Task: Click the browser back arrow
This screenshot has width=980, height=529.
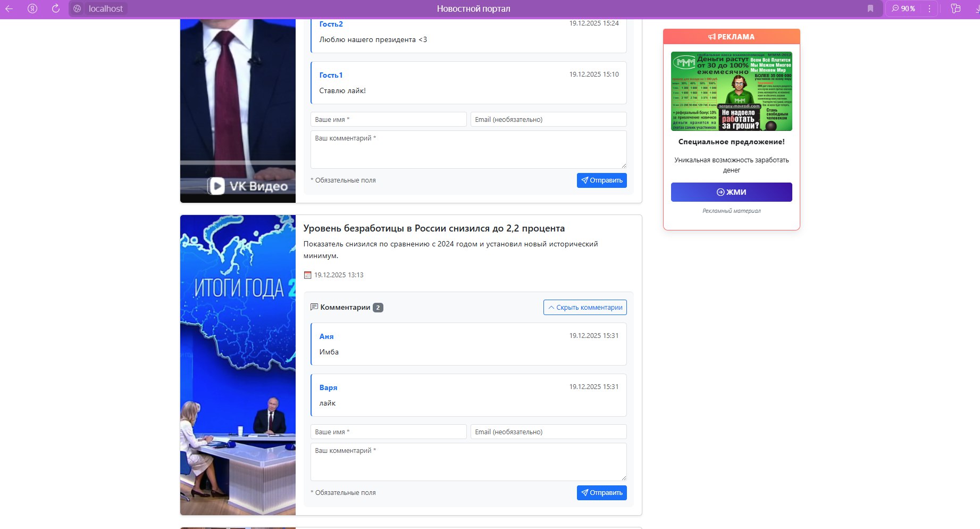Action: (9, 9)
